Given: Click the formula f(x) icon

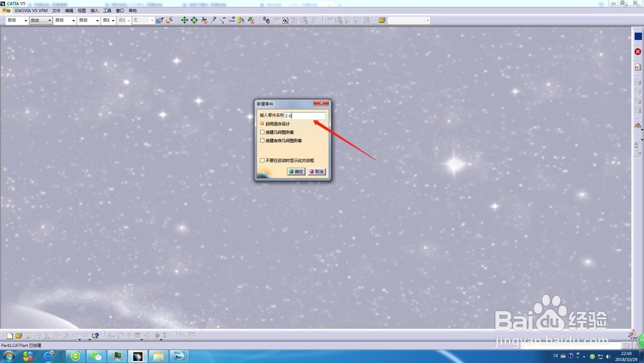Looking at the screenshot, I should (111, 336).
